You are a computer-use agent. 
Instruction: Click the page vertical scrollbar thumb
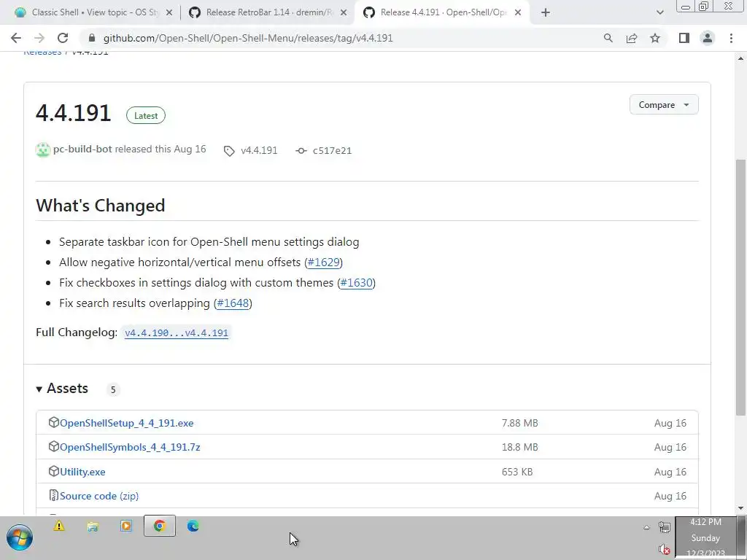[740, 286]
